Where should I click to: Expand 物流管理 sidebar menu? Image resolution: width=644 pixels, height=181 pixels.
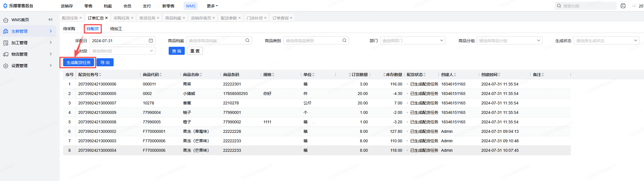[x=28, y=54]
